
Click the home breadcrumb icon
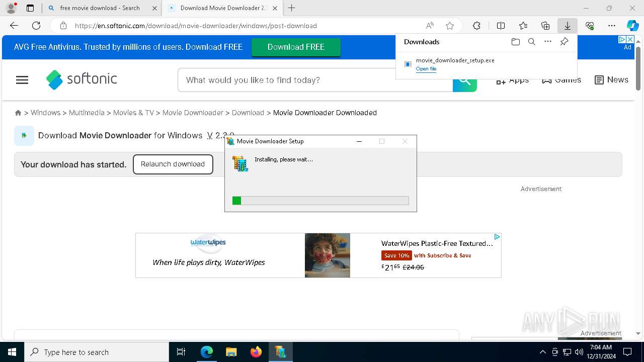pos(18,113)
